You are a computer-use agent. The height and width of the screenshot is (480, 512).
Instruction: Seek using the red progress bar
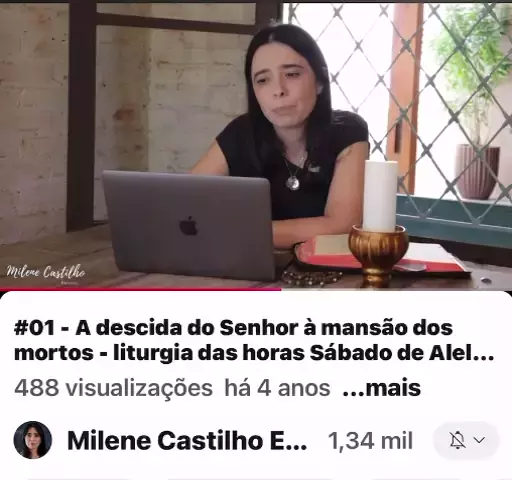[140, 289]
